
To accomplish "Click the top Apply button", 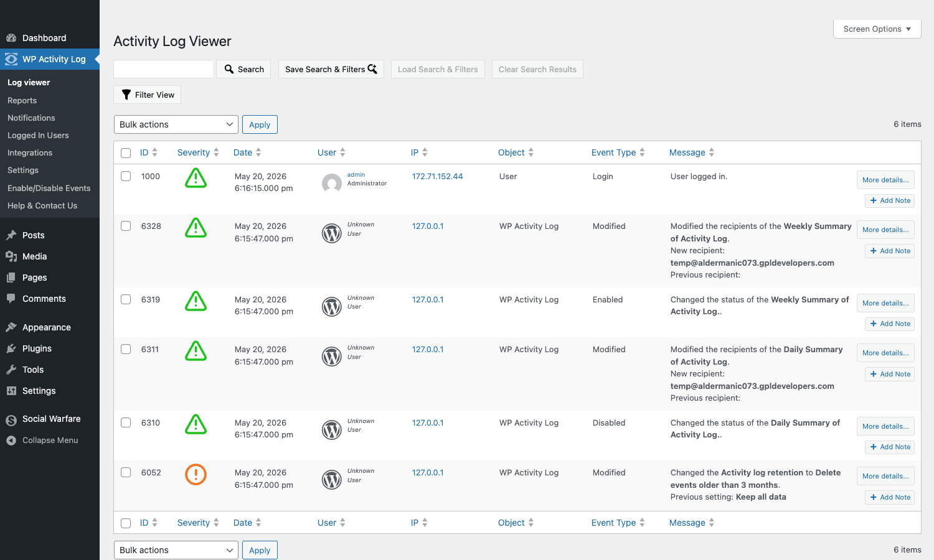I will [x=260, y=124].
